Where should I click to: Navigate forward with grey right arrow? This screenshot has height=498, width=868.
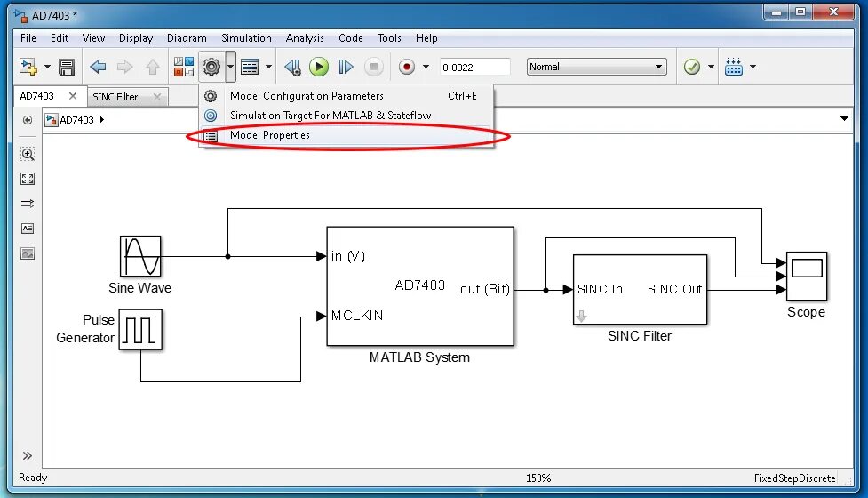coord(125,67)
